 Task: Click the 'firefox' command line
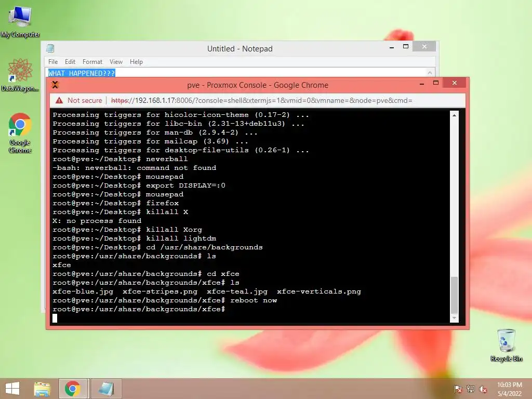click(116, 203)
